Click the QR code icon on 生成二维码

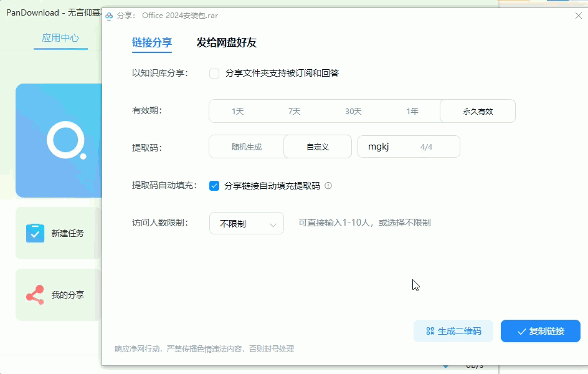tap(430, 331)
